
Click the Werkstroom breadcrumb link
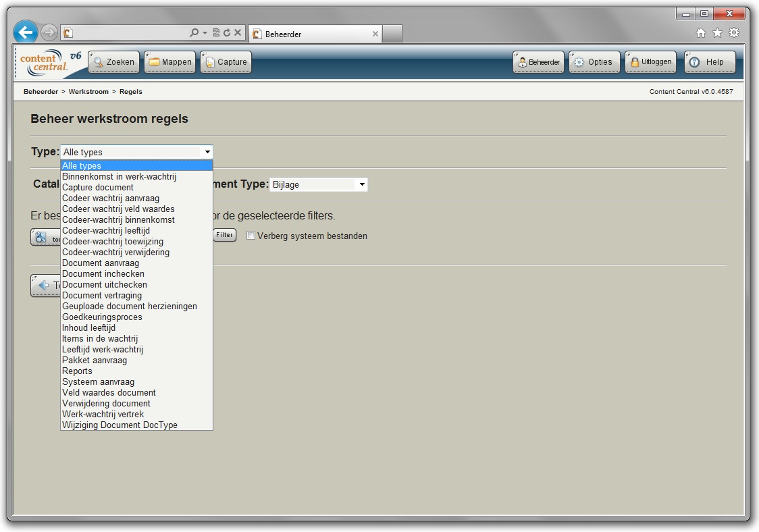(88, 92)
